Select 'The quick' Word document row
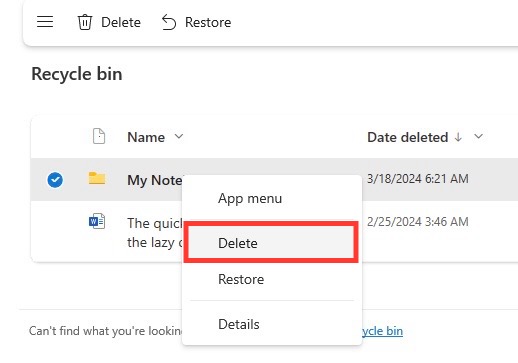Viewport: 518px width, 363px height. (x=273, y=232)
